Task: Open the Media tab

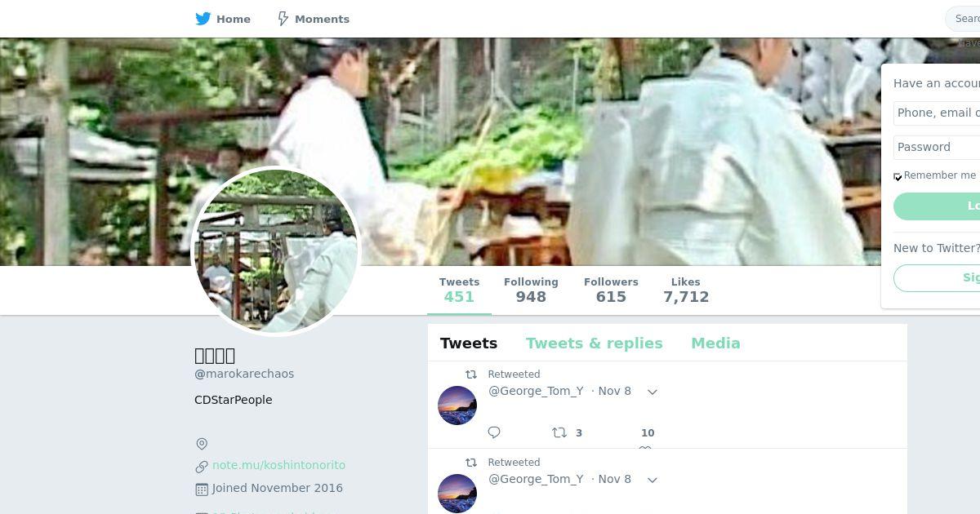Action: coord(715,343)
